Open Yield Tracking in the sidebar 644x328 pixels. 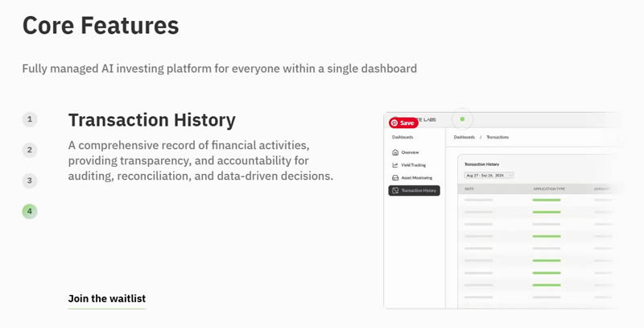tap(414, 165)
